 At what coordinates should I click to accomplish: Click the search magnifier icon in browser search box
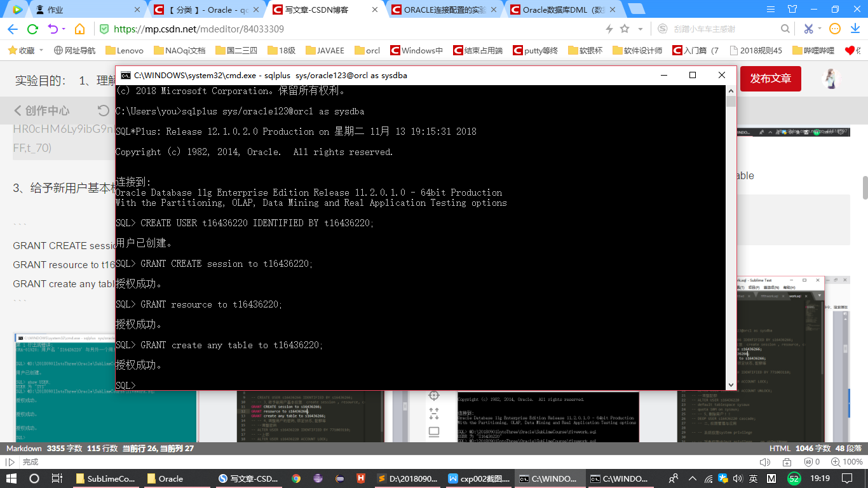click(785, 29)
